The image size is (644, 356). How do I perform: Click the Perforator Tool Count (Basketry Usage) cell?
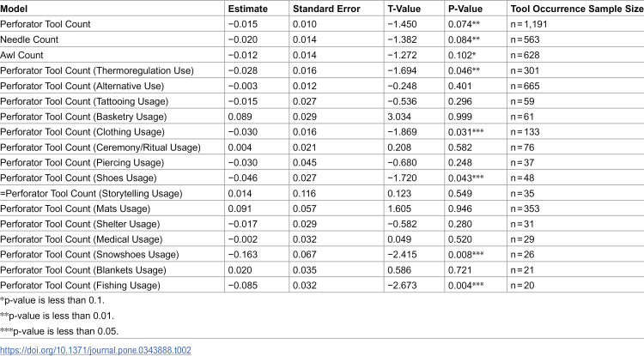coord(83,117)
